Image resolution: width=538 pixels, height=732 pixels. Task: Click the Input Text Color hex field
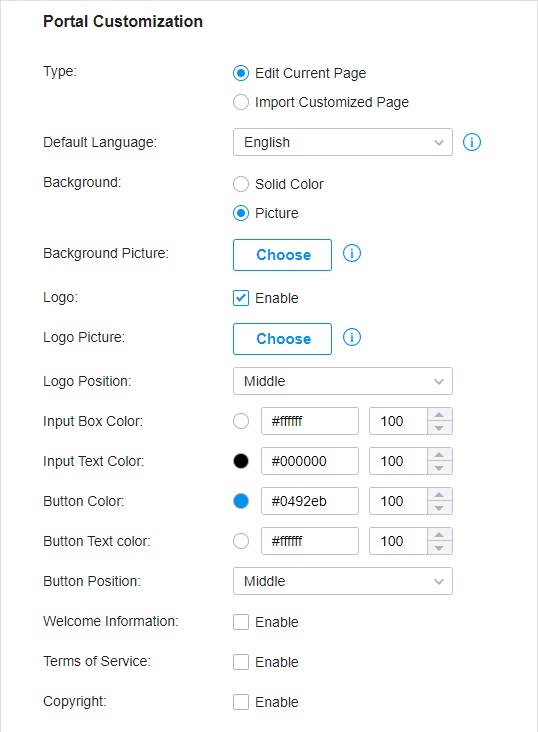[x=310, y=461]
